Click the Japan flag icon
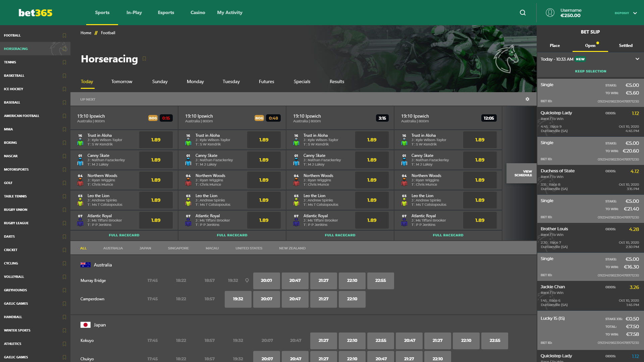The image size is (644, 362). tap(85, 325)
